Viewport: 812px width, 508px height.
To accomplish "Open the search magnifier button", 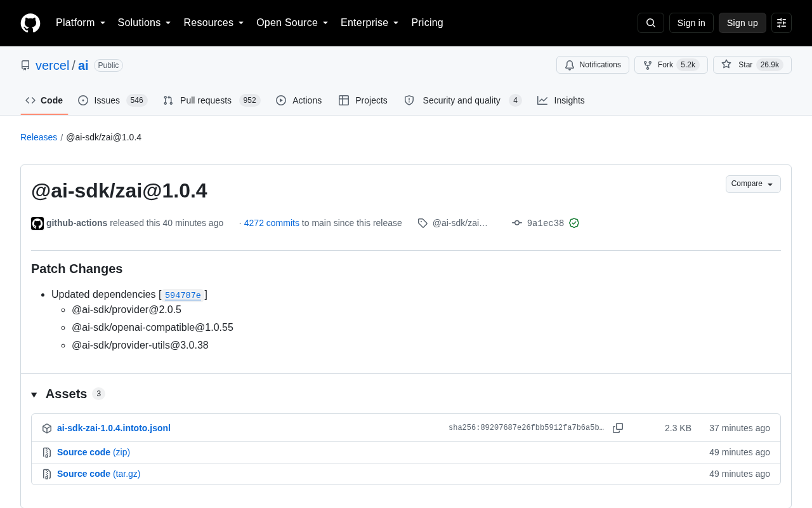I will (x=651, y=23).
